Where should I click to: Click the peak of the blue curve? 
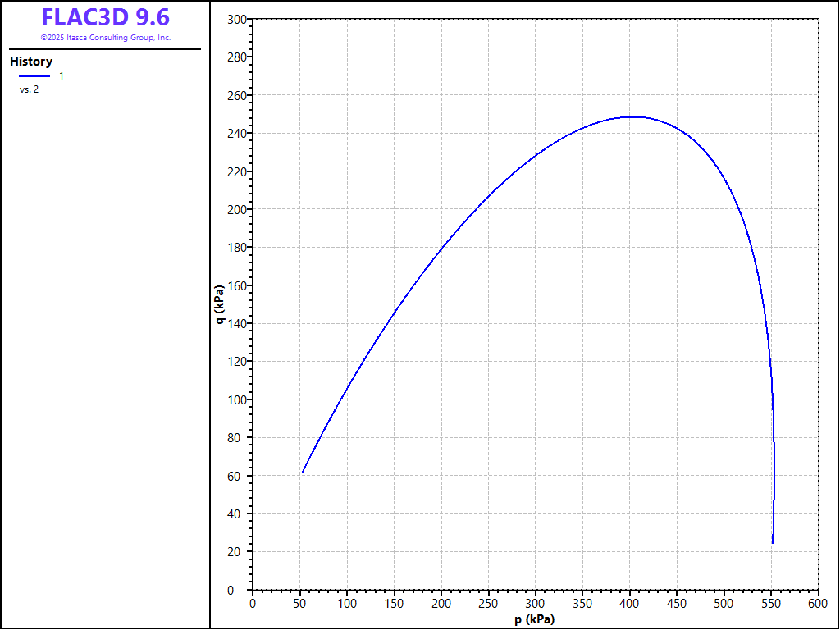(632, 116)
